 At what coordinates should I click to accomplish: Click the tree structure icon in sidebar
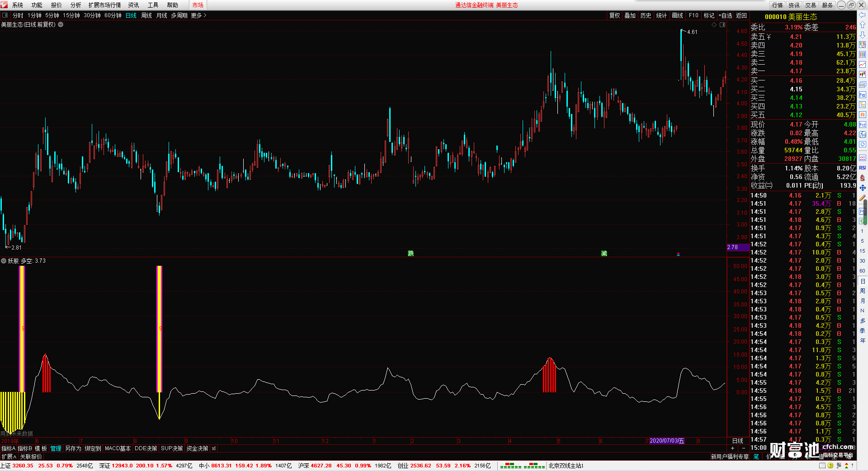coord(863,104)
